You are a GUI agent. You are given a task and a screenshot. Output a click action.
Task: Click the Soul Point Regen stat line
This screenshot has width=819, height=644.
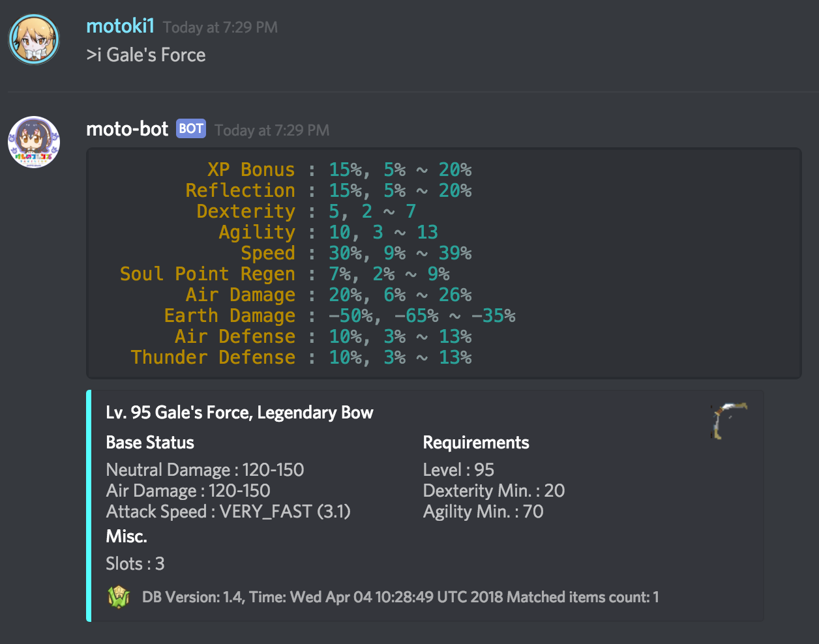284,274
